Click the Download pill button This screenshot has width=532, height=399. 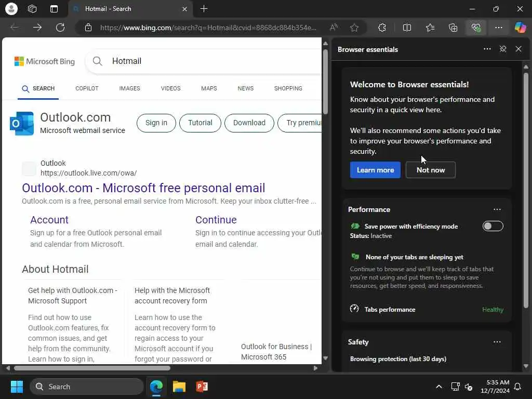coord(249,123)
